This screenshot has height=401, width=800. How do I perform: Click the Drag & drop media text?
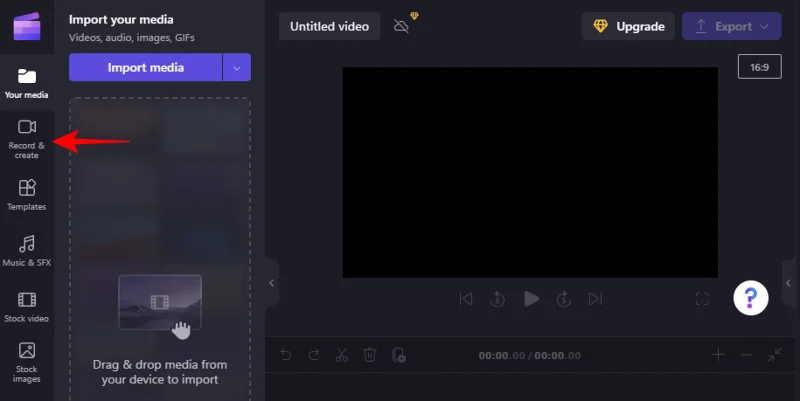(160, 372)
